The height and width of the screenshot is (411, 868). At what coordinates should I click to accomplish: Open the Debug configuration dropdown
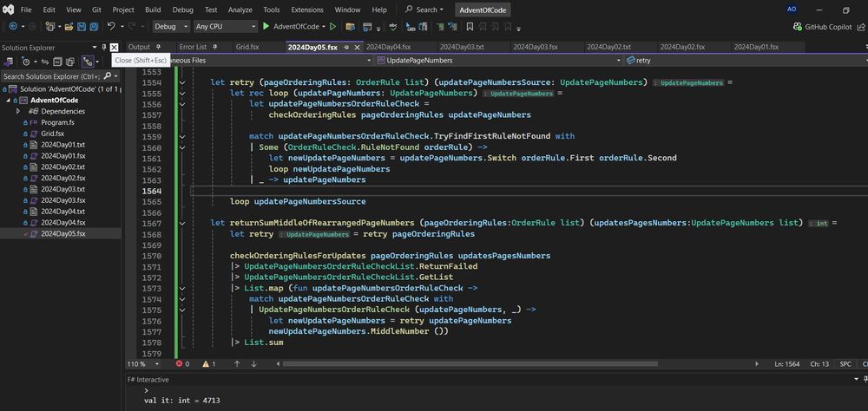click(x=170, y=26)
